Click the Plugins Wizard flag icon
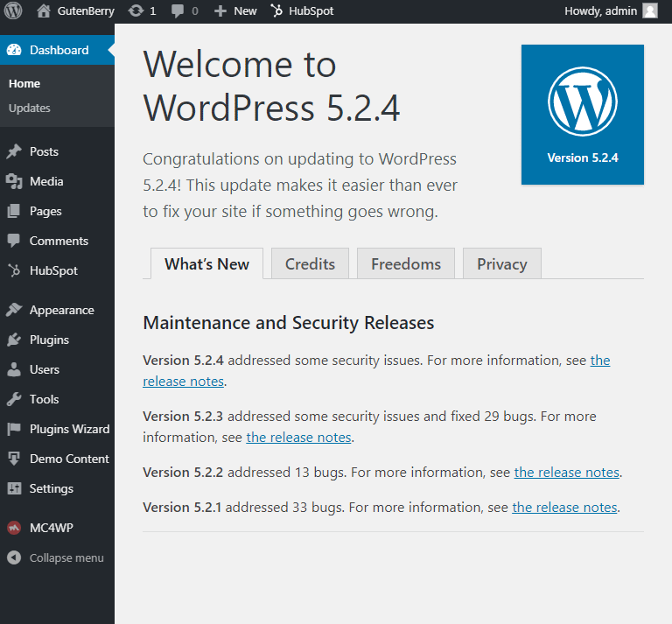This screenshot has height=624, width=672. [x=14, y=429]
